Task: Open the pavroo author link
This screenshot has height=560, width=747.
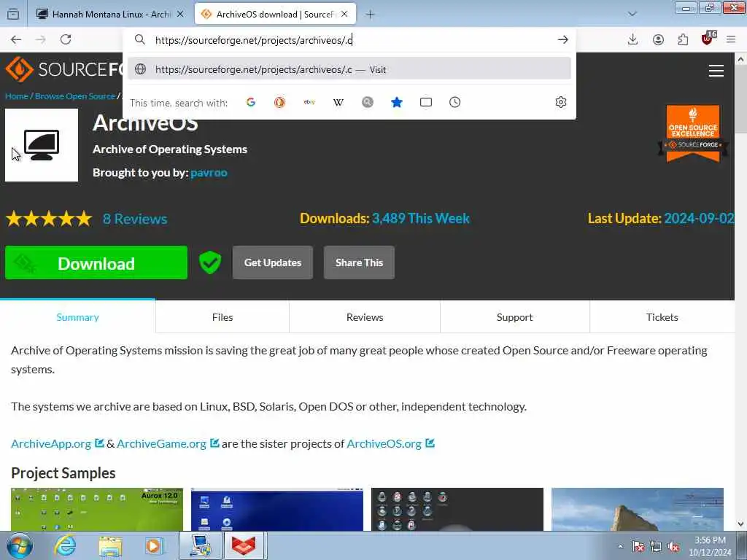Action: (x=209, y=172)
